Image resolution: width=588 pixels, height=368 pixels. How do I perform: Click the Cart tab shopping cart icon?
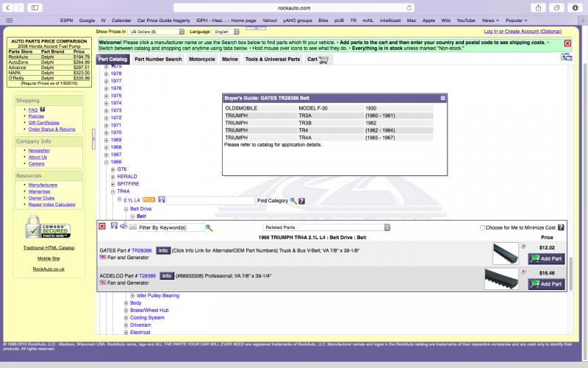pos(324,60)
